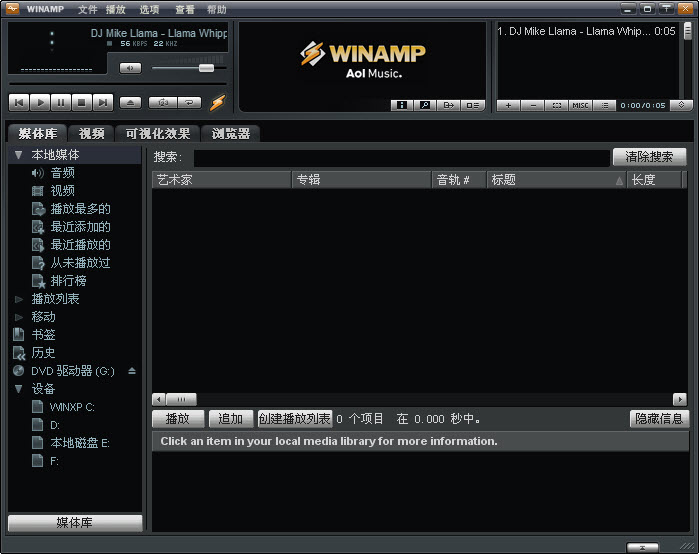The image size is (699, 554).
Task: Go to the previous track
Action: (x=19, y=103)
